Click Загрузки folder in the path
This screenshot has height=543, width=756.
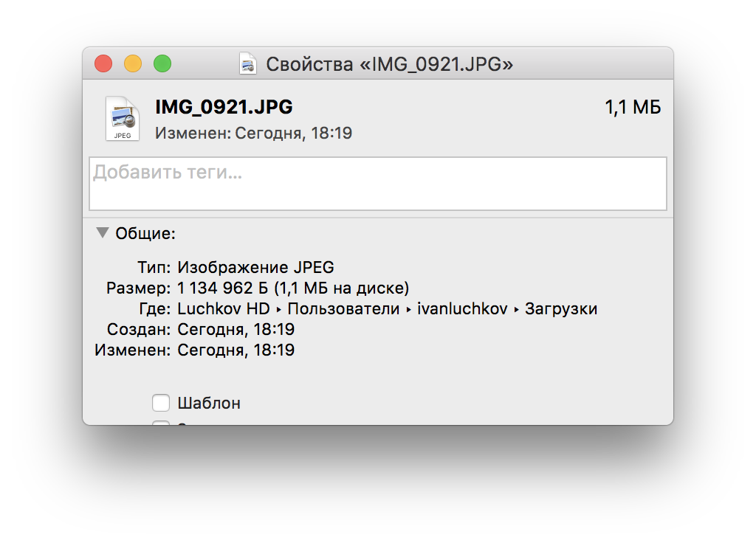click(561, 309)
